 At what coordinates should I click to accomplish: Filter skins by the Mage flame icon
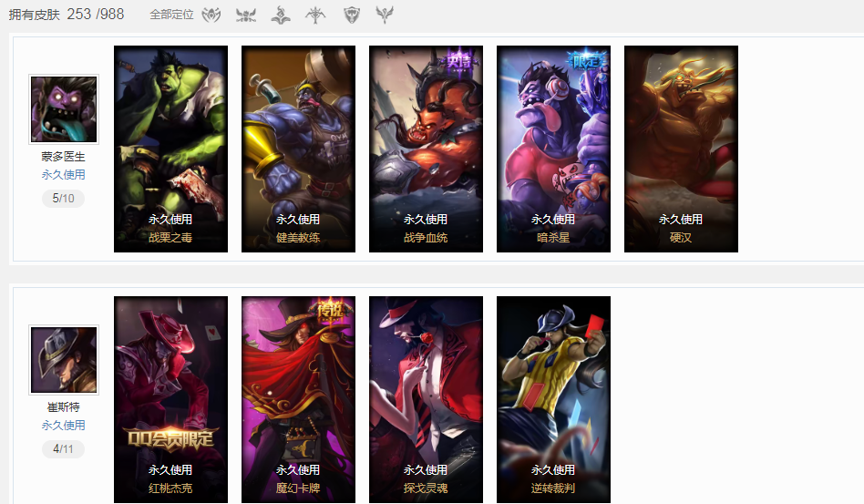(281, 15)
